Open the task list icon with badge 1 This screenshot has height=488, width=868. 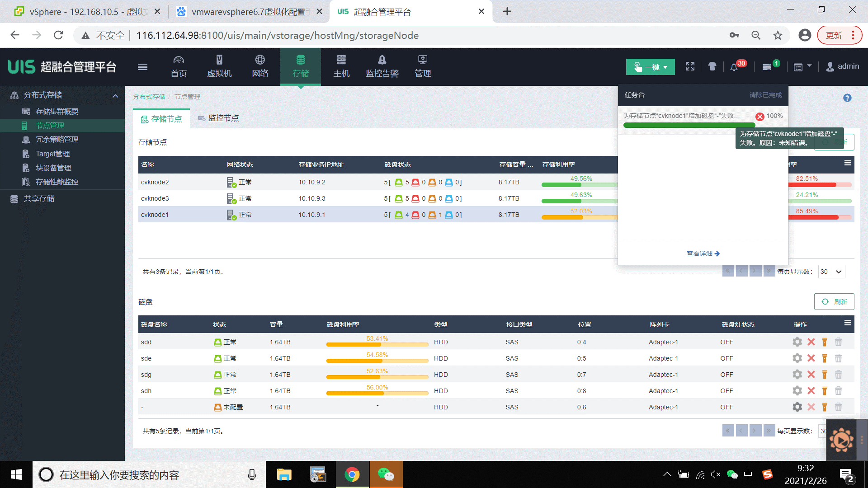coord(767,67)
